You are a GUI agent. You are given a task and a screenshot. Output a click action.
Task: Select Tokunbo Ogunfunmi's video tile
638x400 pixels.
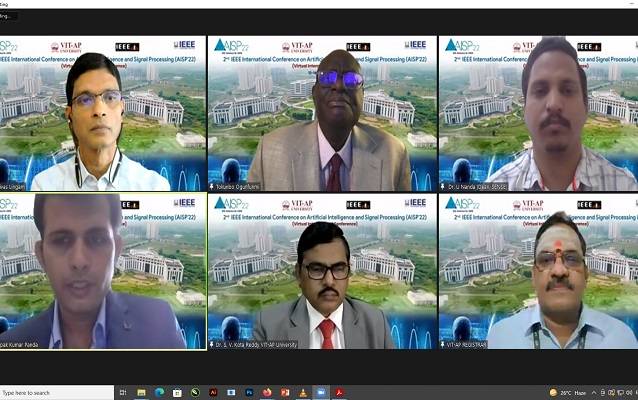[319, 113]
